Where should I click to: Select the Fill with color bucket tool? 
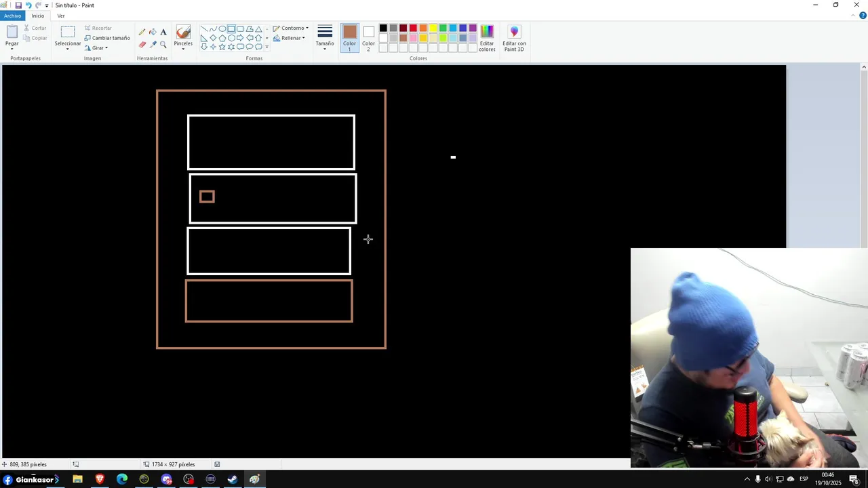click(x=153, y=32)
